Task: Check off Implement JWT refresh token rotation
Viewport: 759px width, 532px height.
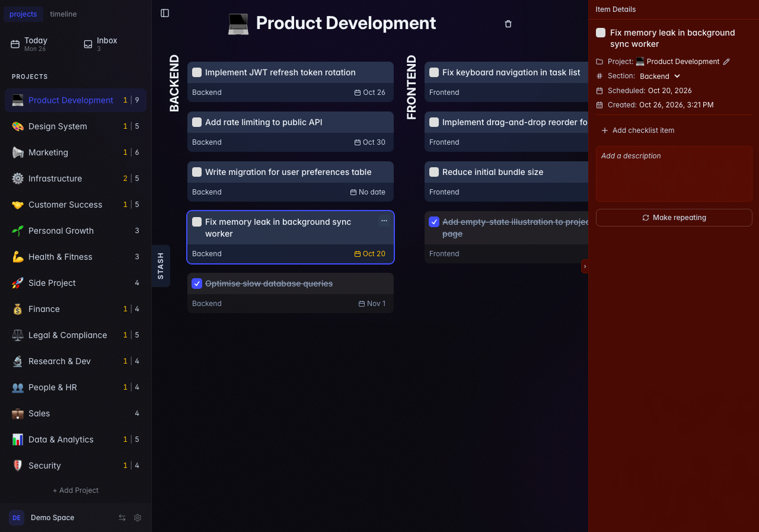Action: point(197,72)
